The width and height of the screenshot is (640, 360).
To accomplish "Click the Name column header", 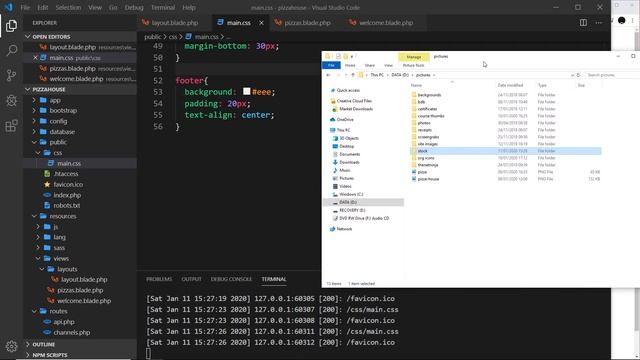I will (416, 85).
